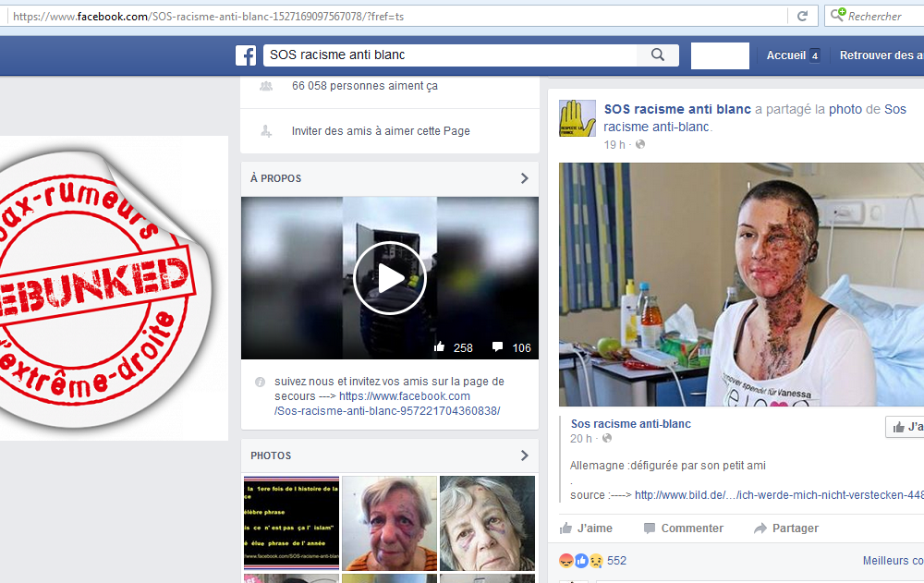Click the 258 likes count on video

(463, 347)
